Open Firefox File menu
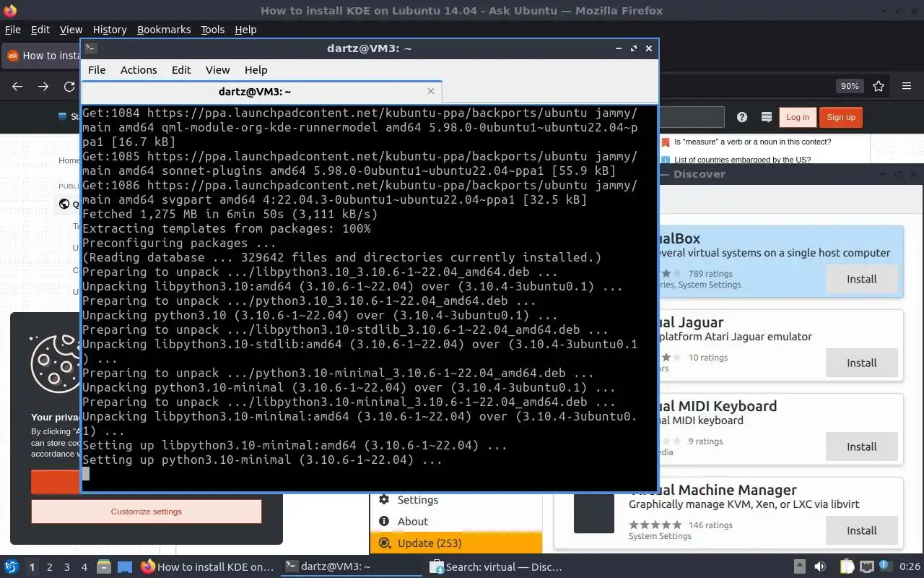 pyautogui.click(x=13, y=30)
